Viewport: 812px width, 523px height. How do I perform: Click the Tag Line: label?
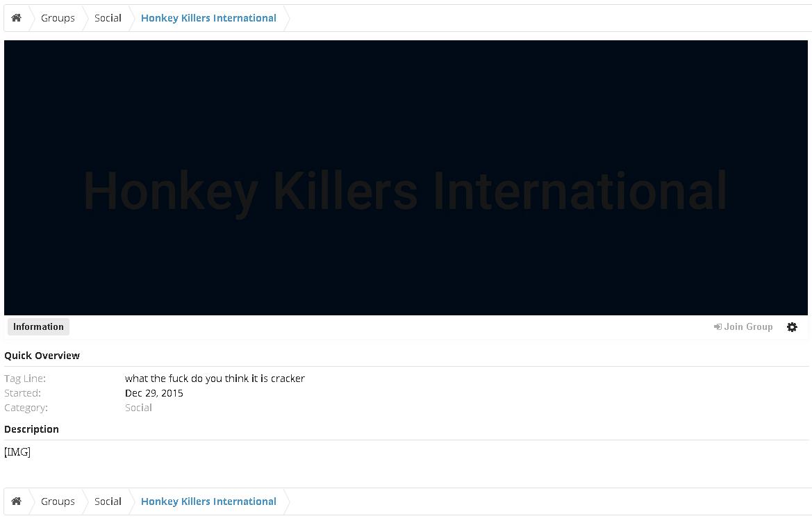tap(25, 379)
